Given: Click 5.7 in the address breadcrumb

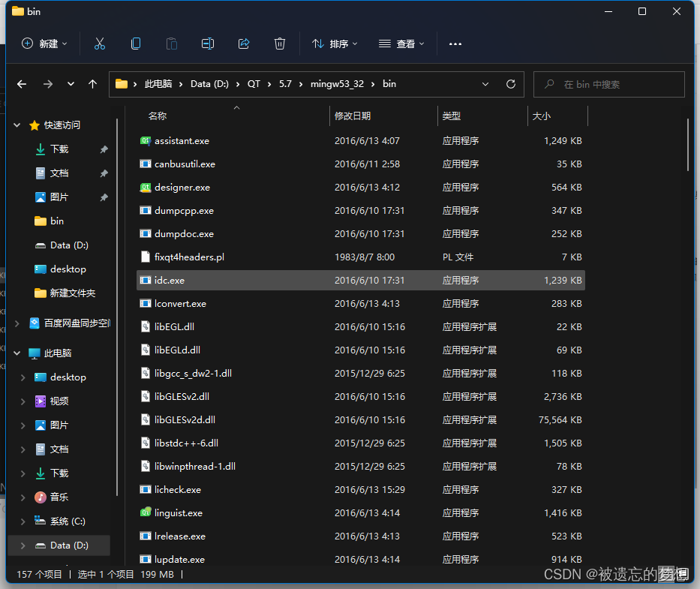Looking at the screenshot, I should click(x=285, y=84).
